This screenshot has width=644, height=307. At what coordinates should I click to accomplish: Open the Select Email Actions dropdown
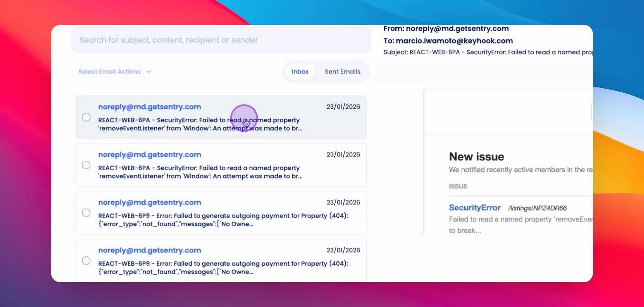coord(115,72)
